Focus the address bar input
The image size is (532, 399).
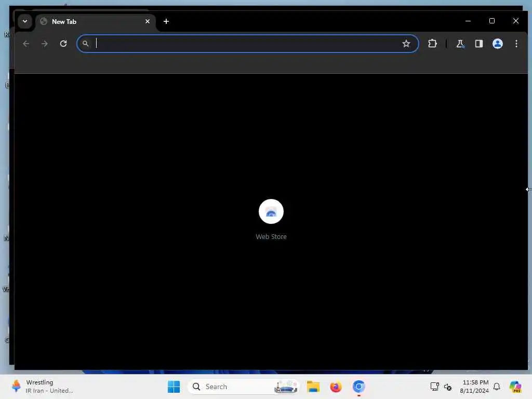tap(248, 44)
